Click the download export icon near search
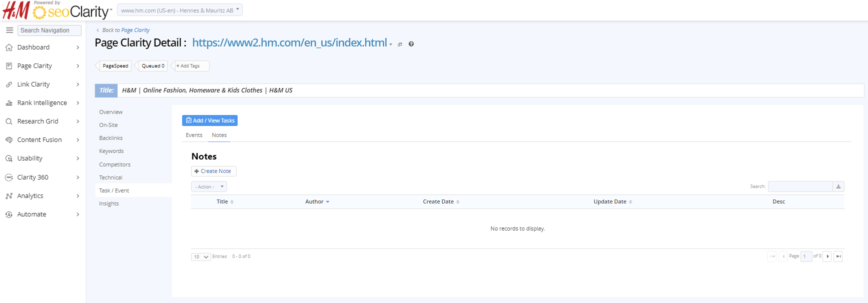 (x=838, y=186)
